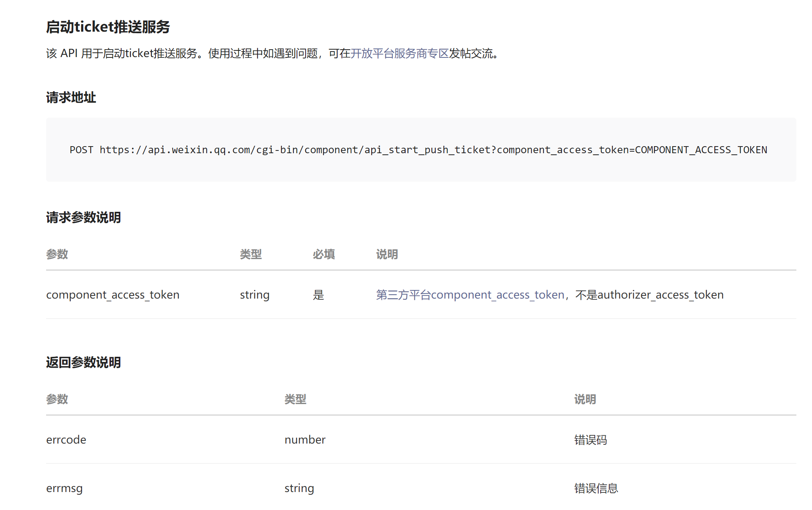Click the 请求参数说明 section heading
Screen dimensions: 812x510
[83, 217]
